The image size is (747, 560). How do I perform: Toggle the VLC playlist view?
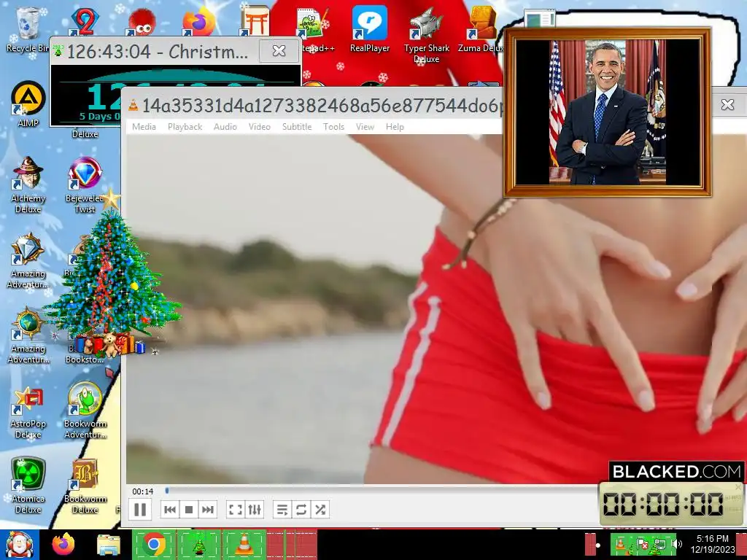click(x=282, y=510)
